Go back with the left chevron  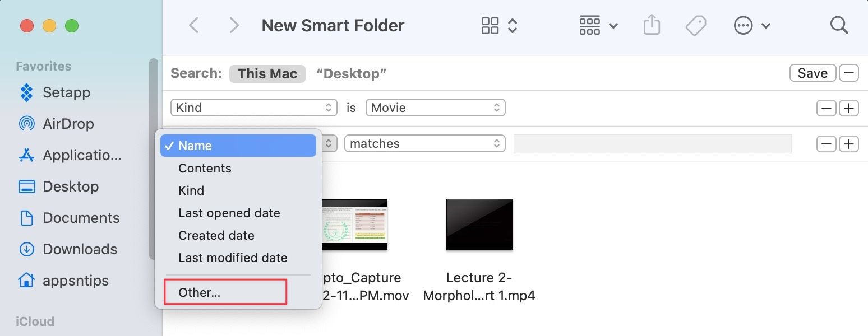click(x=194, y=26)
